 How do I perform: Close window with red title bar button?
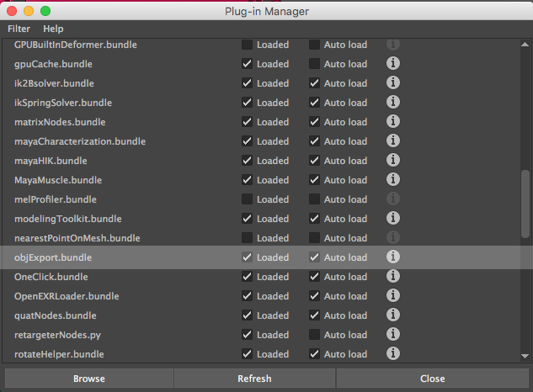click(x=12, y=11)
